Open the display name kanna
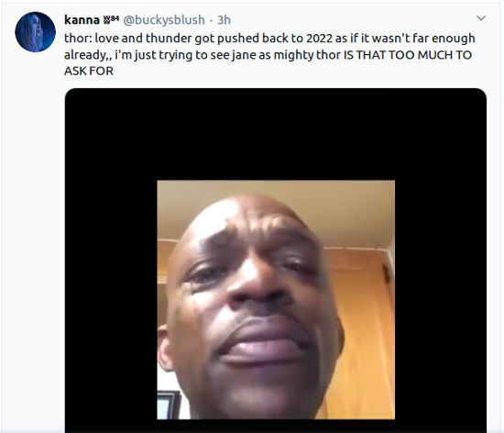The width and height of the screenshot is (504, 433). [82, 19]
